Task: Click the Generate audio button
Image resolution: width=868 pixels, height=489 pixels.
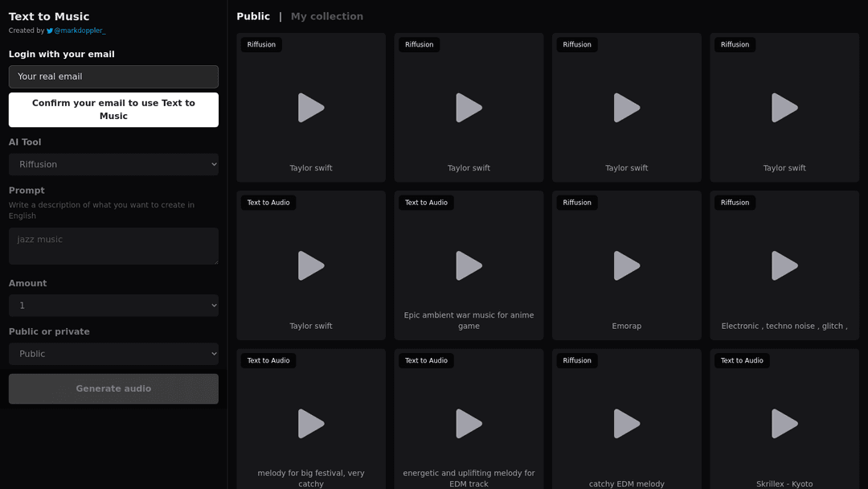Action: coord(113,388)
